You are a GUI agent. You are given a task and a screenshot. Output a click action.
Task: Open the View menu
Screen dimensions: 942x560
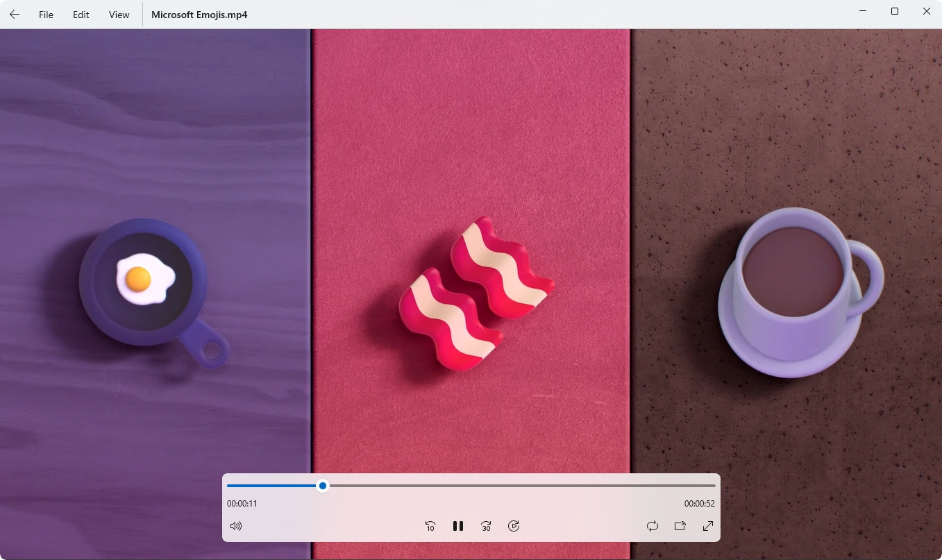click(119, 15)
